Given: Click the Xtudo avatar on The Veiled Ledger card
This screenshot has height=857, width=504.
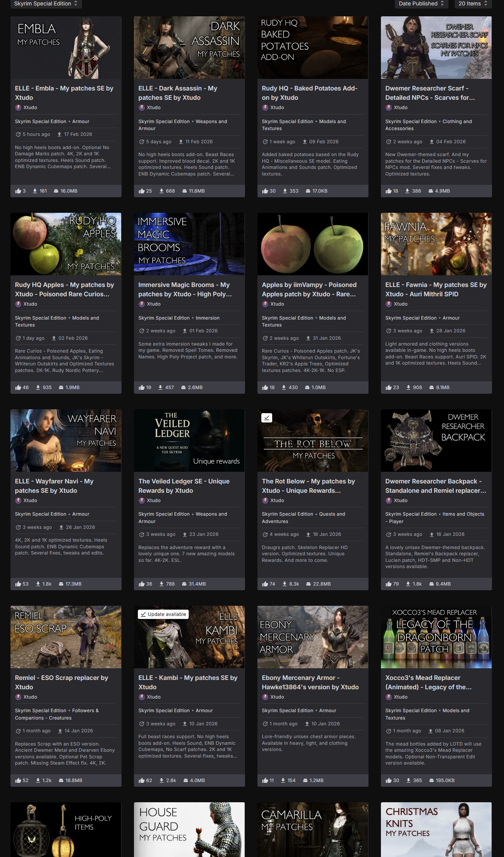Looking at the screenshot, I should pyautogui.click(x=141, y=501).
